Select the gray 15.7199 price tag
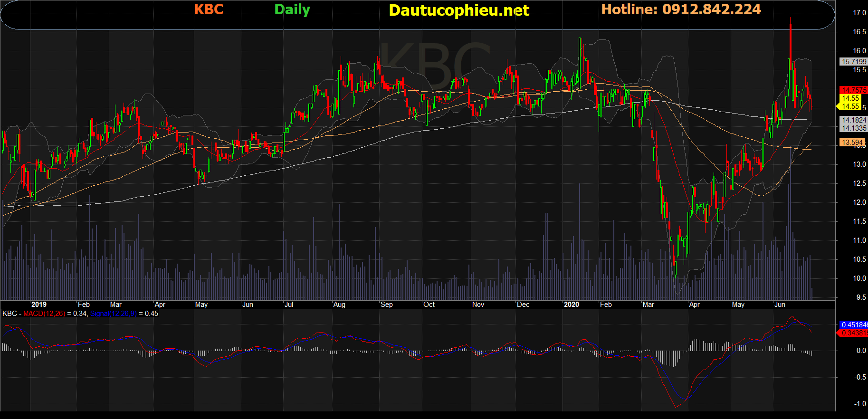Viewport: 868px width, 419px height. click(x=853, y=62)
